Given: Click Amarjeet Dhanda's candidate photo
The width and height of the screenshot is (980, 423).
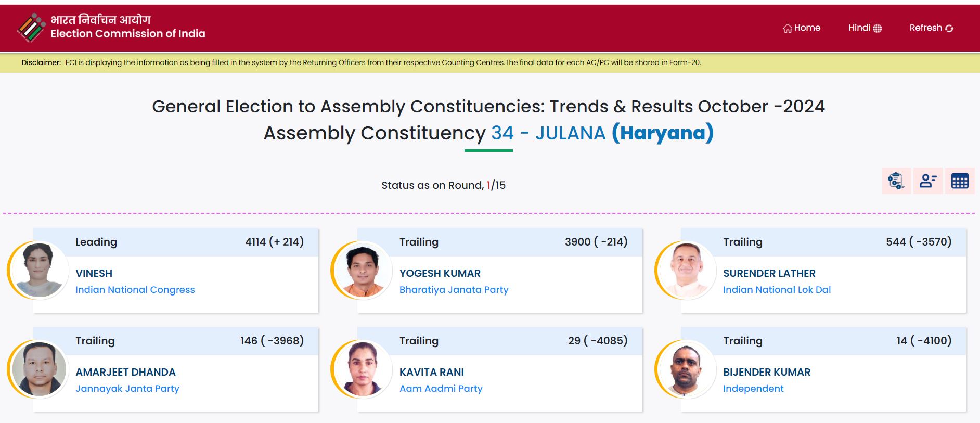Looking at the screenshot, I should click(39, 369).
